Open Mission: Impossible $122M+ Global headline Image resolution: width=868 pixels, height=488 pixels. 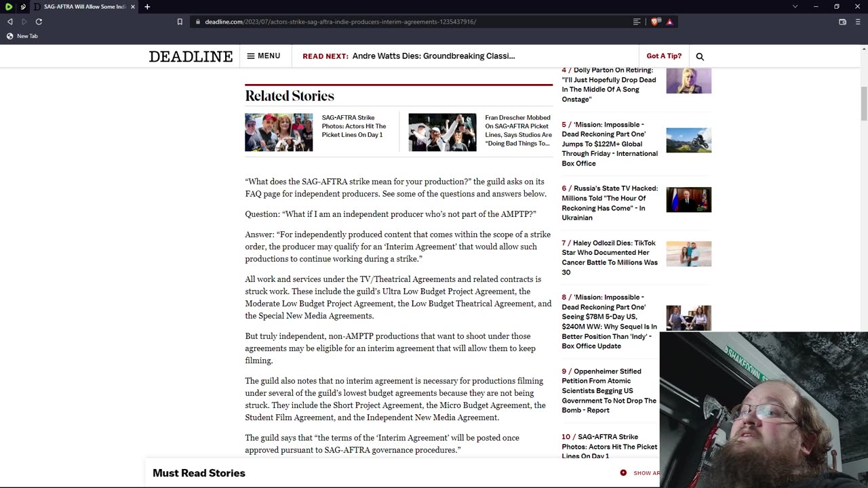click(x=610, y=144)
